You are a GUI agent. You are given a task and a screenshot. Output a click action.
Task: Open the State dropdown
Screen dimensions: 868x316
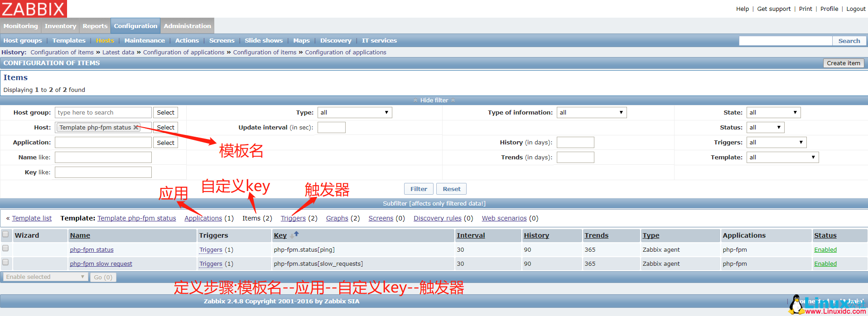pyautogui.click(x=773, y=112)
